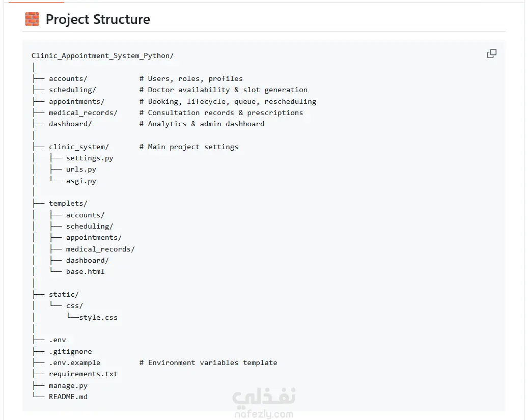Click the top-level scheduling/ folder entry
The height and width of the screenshot is (420, 528).
click(72, 90)
